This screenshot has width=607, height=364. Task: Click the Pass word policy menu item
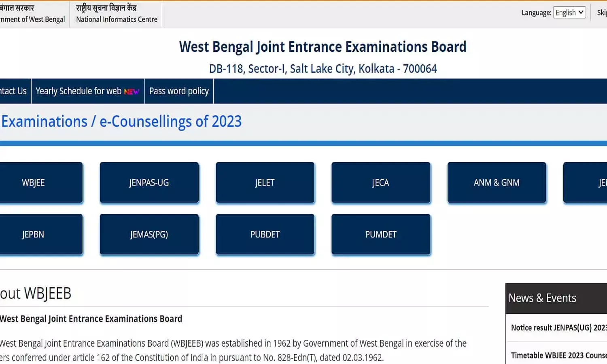point(179,91)
